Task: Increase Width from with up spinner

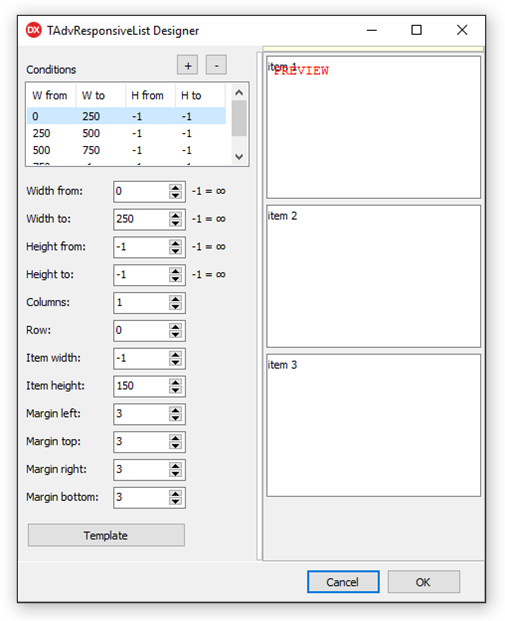Action: point(175,188)
